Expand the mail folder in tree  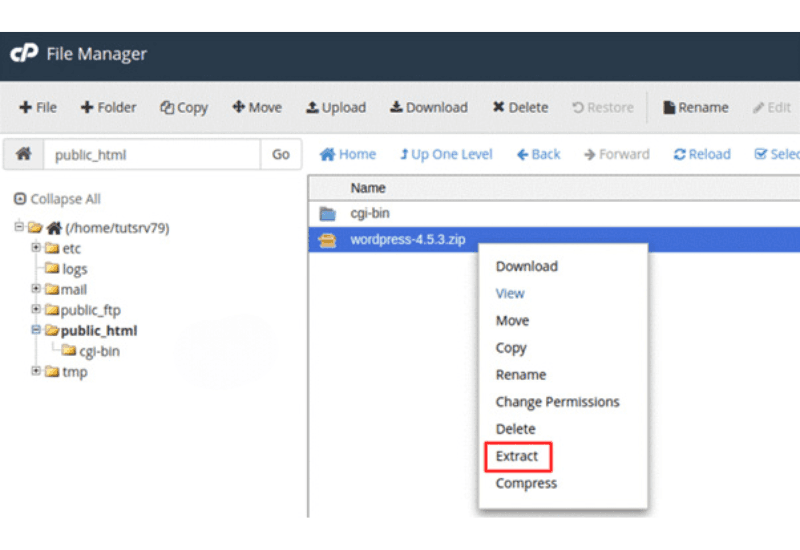pos(36,289)
